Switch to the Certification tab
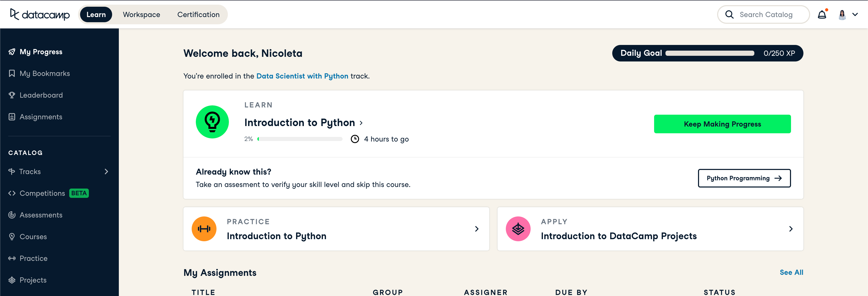 point(198,14)
